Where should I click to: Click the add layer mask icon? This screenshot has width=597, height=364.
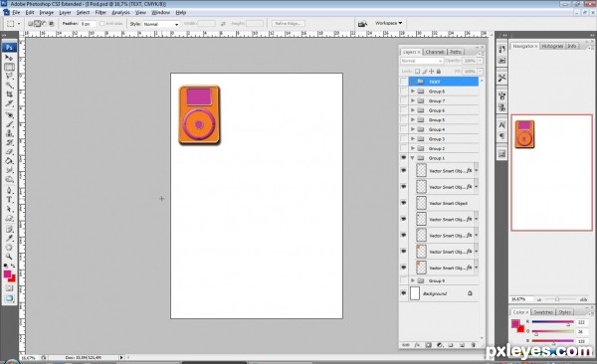point(428,345)
